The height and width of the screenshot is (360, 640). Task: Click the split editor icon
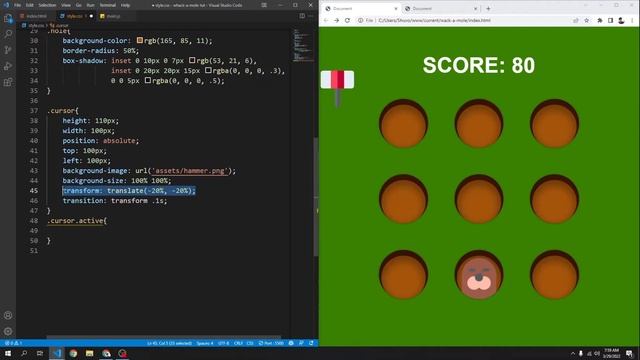point(302,16)
